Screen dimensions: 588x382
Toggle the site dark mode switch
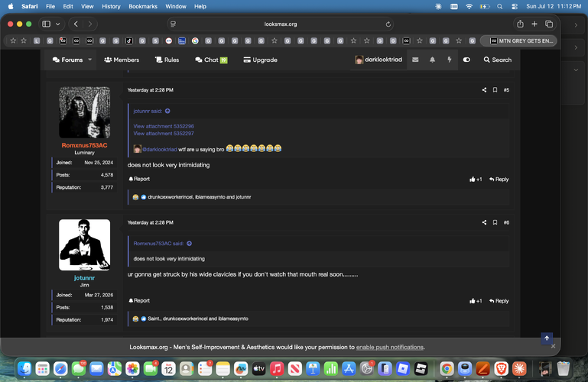tap(466, 60)
